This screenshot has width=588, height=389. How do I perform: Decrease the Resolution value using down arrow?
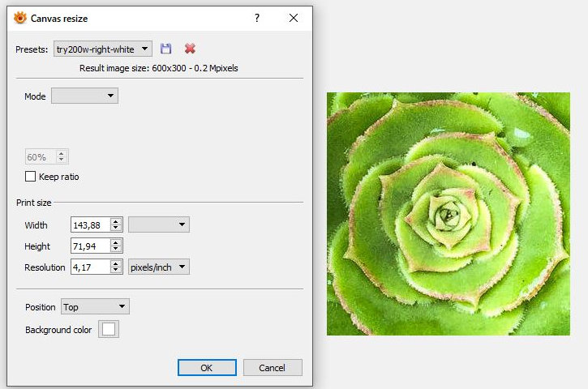(116, 270)
